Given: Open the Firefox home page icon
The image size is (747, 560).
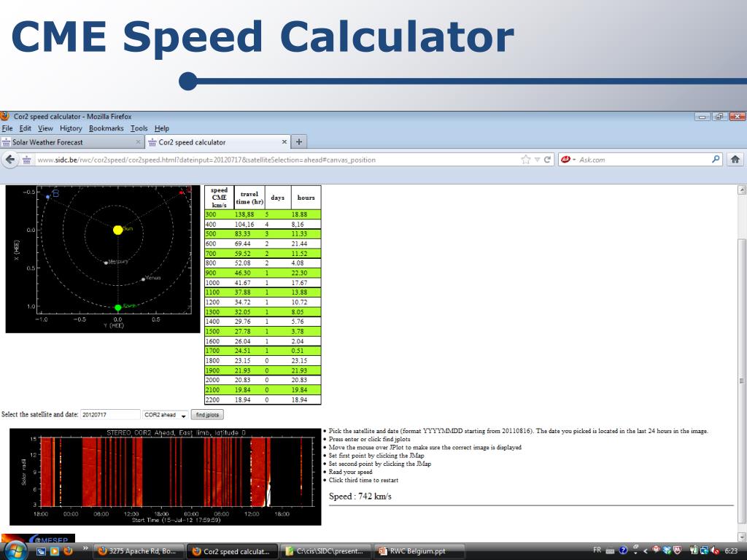Looking at the screenshot, I should [735, 160].
